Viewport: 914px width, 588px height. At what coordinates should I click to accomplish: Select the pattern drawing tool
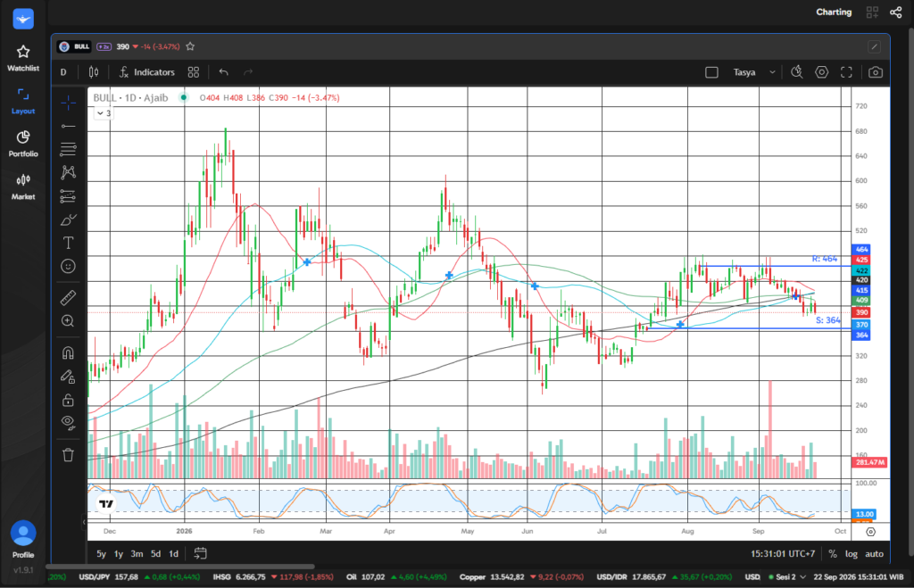68,172
